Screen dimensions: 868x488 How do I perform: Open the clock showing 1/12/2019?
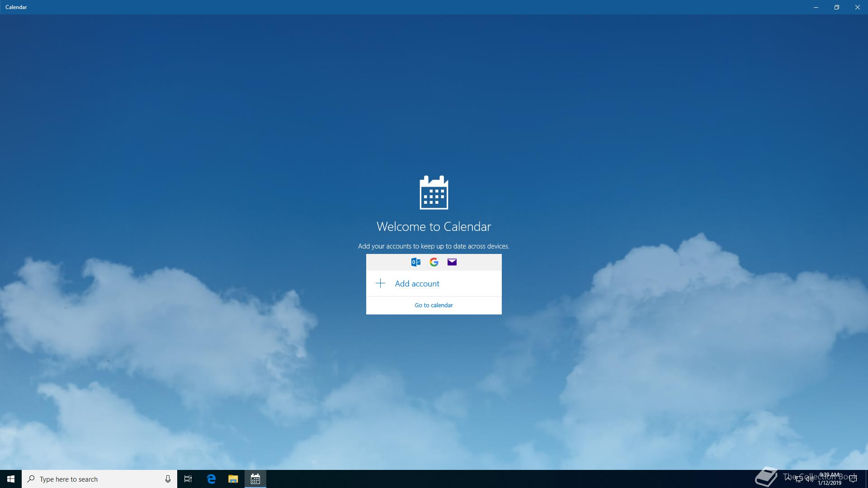coord(830,479)
